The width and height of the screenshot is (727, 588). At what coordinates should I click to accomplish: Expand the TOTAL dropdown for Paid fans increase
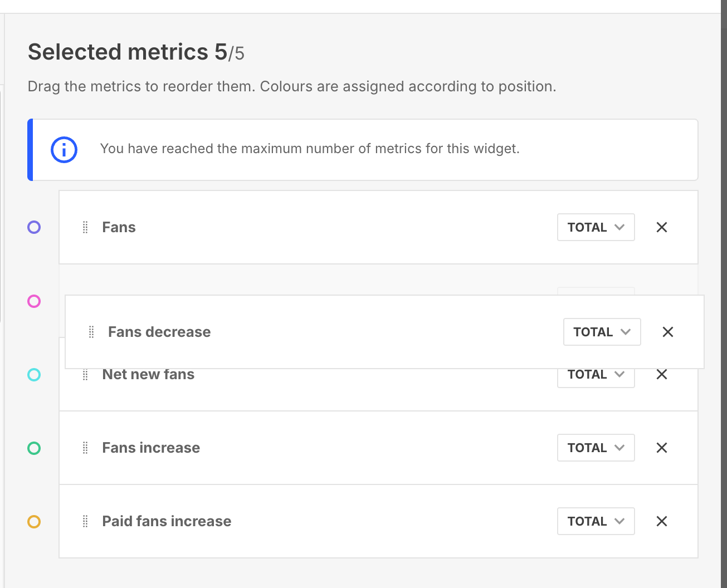[x=596, y=521]
